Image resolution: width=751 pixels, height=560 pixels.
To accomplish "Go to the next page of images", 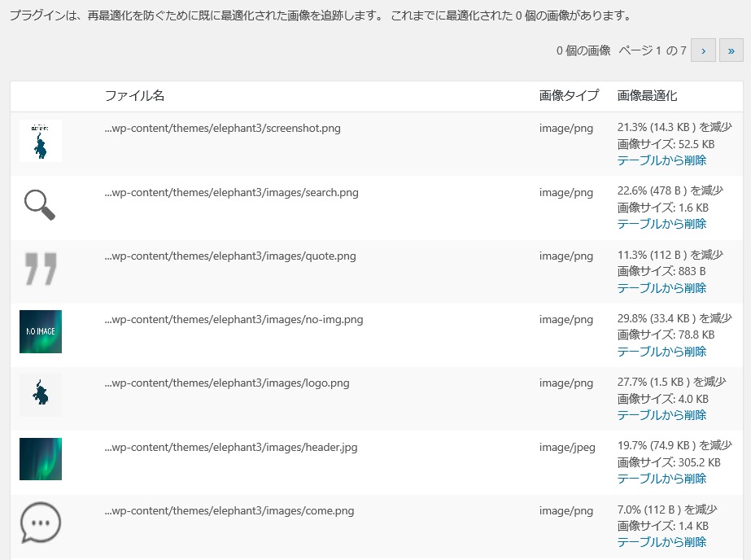I will 703,50.
